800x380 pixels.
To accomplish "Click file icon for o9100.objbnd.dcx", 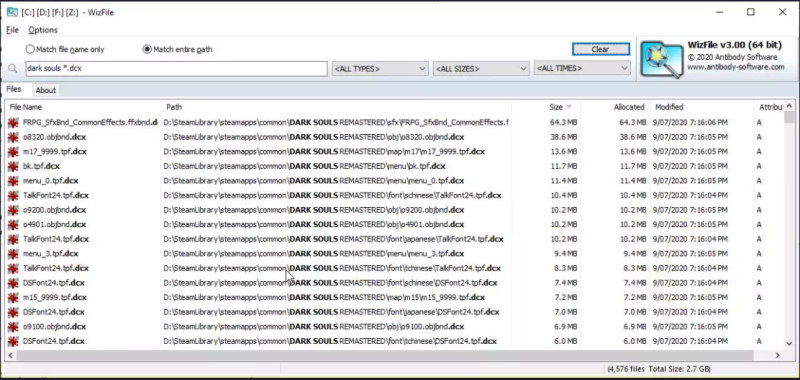I will click(13, 326).
